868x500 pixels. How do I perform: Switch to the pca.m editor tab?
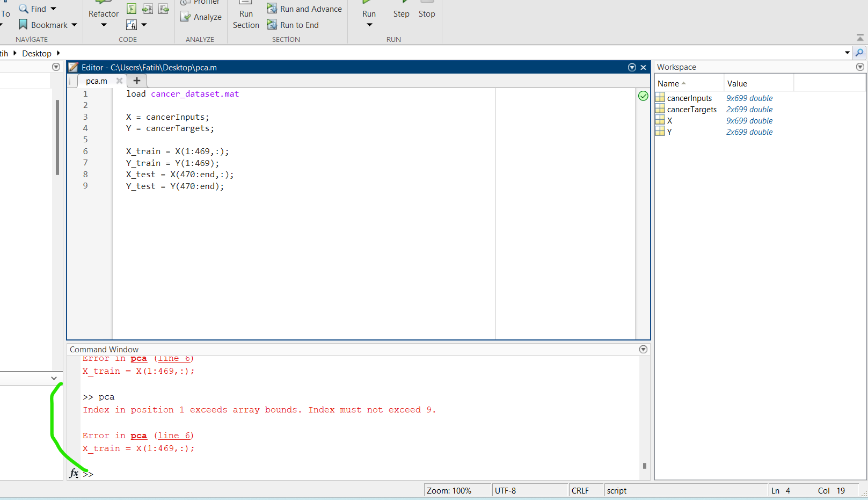[x=97, y=81]
